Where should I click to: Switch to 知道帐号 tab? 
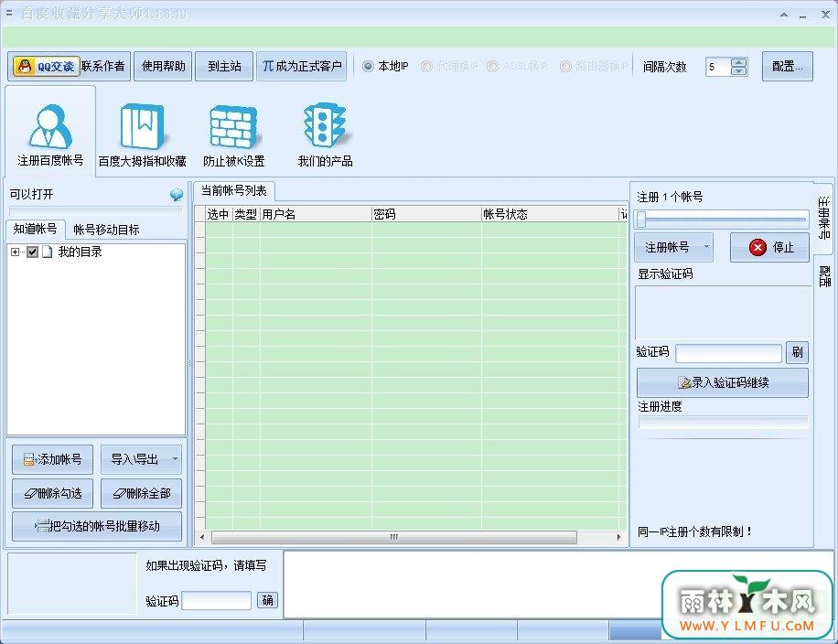[x=36, y=230]
